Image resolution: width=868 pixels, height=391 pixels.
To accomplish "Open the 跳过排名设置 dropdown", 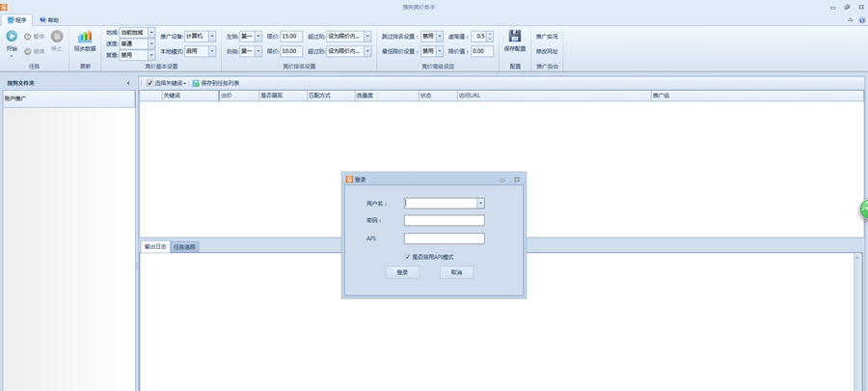I will point(440,36).
